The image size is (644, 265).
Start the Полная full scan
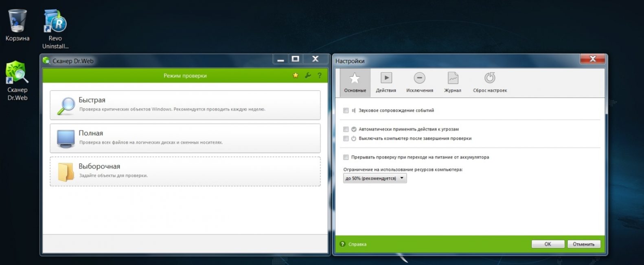click(x=185, y=138)
